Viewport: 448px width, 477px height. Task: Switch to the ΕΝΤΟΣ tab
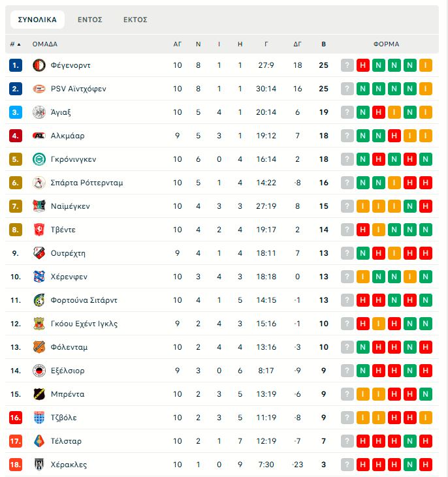click(x=90, y=20)
